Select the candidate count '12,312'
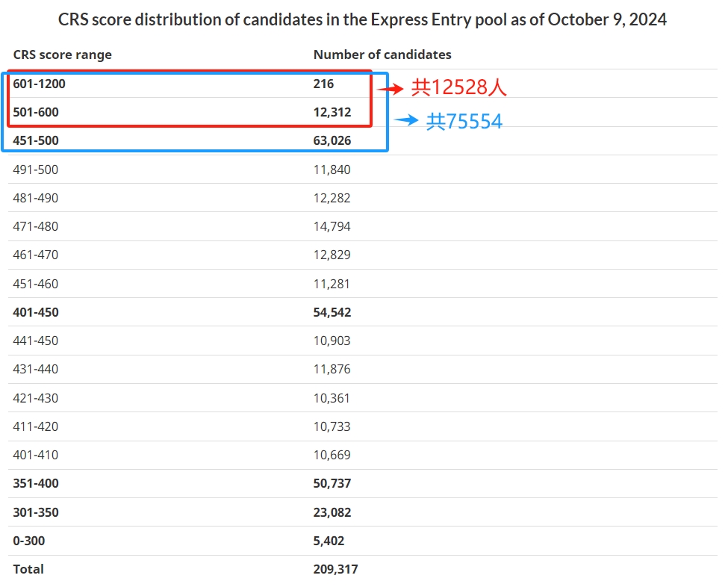This screenshot has height=587, width=728. tap(332, 112)
